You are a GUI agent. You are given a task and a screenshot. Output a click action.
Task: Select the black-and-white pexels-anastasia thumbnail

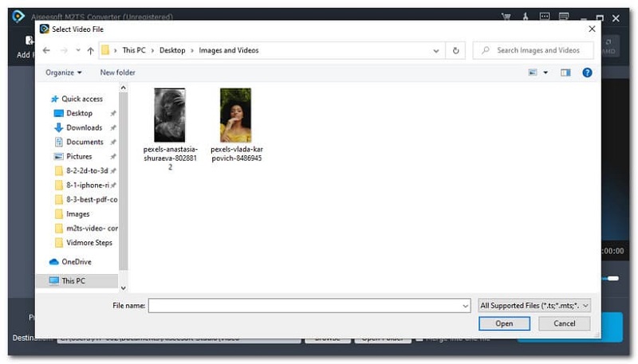[169, 115]
